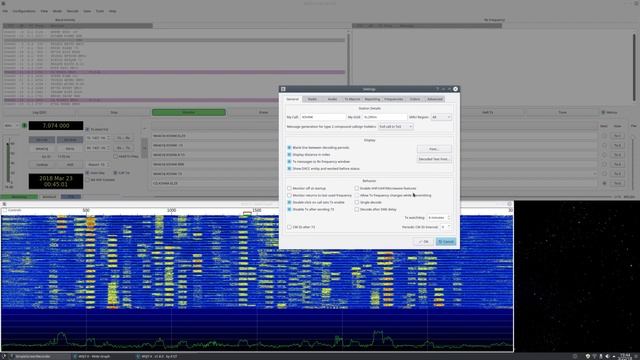
Task: Open the View menu
Action: [44, 11]
